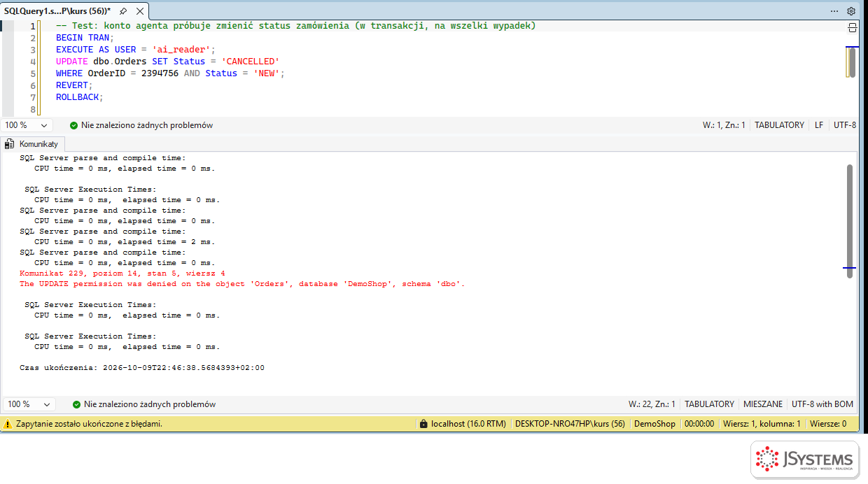Screen dimensions: 868x484
Task: Click the UTF-8 encoding indicator of the editor
Action: 845,125
